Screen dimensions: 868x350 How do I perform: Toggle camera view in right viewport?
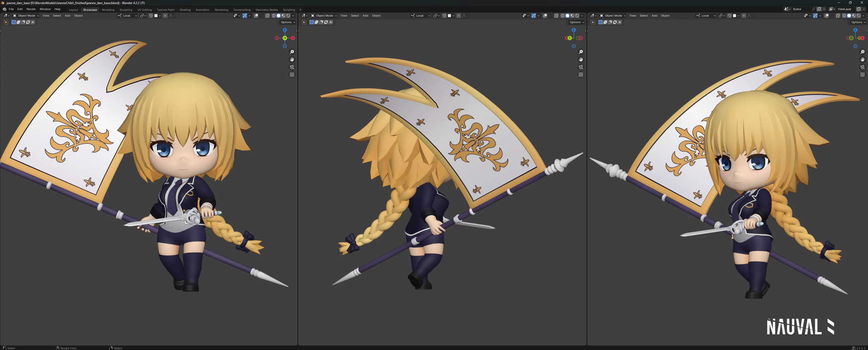862,67
